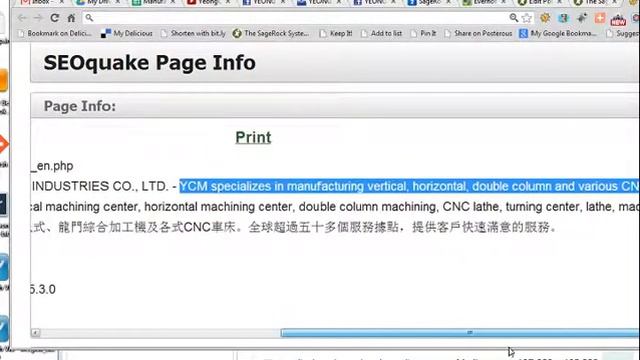Click the scrollbar left arrow button

tap(36, 333)
